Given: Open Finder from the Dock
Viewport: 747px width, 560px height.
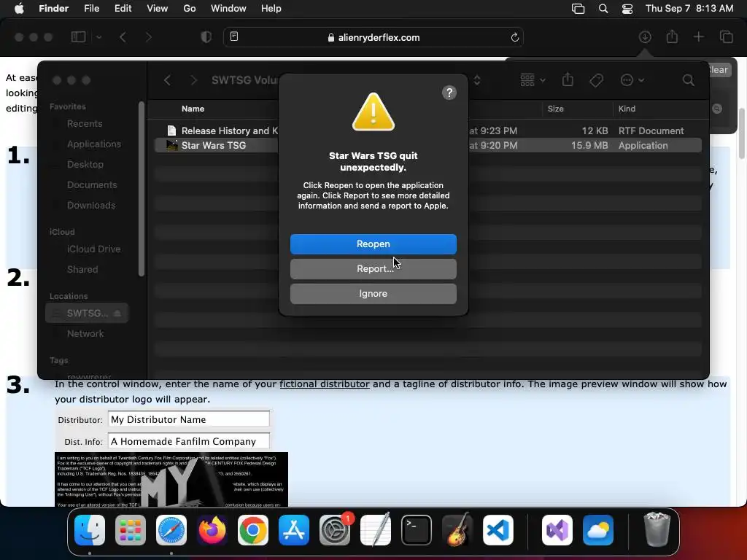Looking at the screenshot, I should (90, 530).
